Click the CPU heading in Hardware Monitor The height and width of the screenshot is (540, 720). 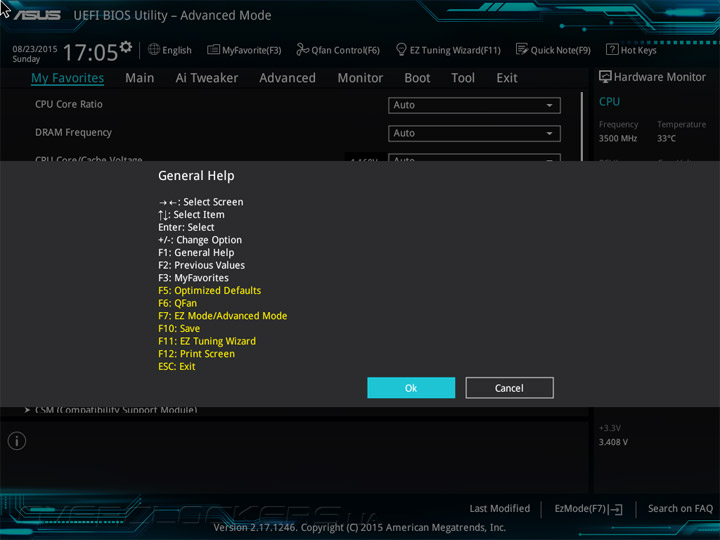(x=609, y=101)
